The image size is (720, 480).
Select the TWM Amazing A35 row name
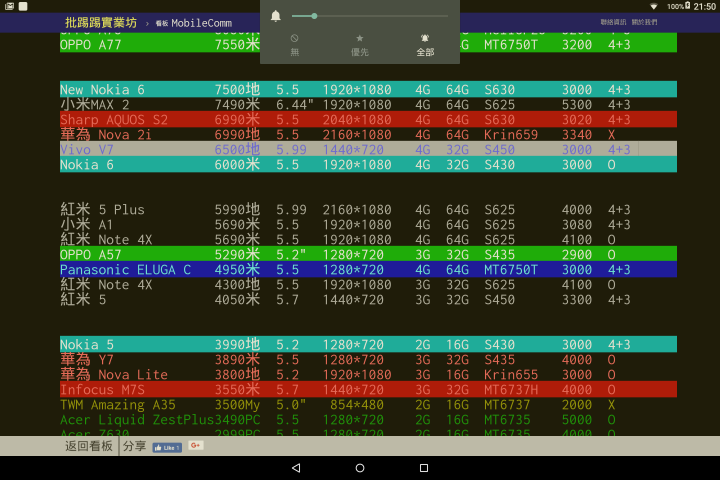tap(118, 405)
